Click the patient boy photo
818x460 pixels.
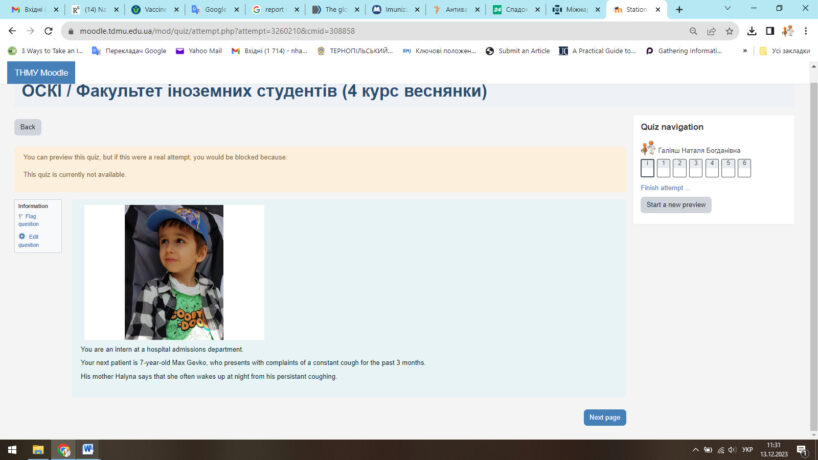click(x=174, y=272)
